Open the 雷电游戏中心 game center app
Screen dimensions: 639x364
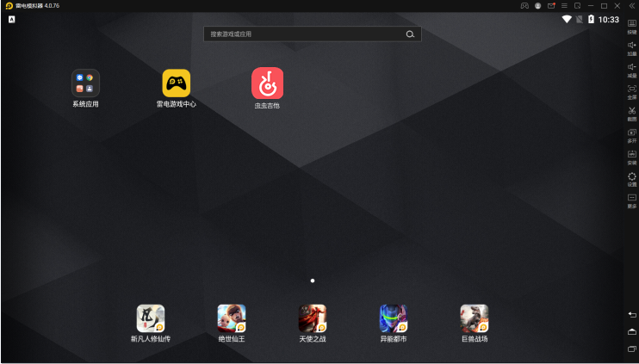point(177,83)
